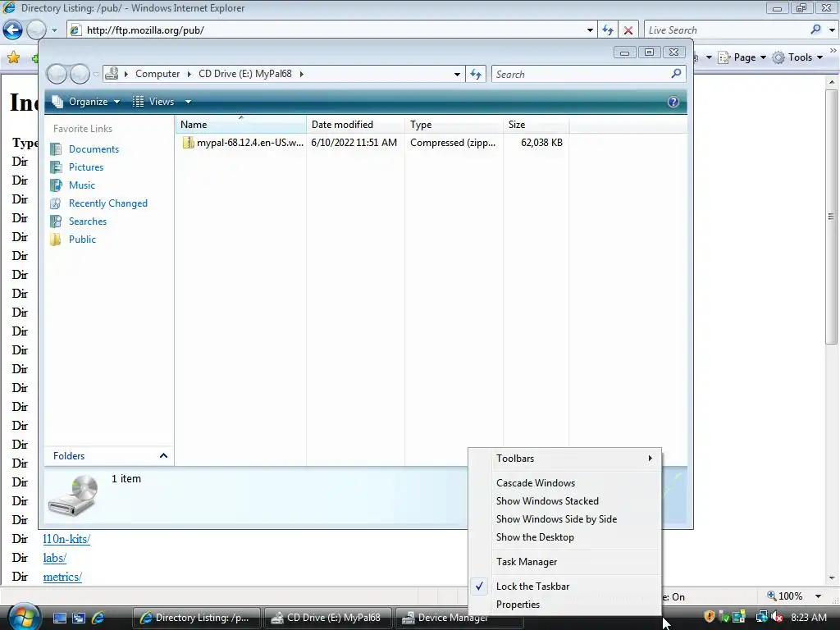Click the CD drive icon in details pane
This screenshot has height=630, width=840.
73,495
